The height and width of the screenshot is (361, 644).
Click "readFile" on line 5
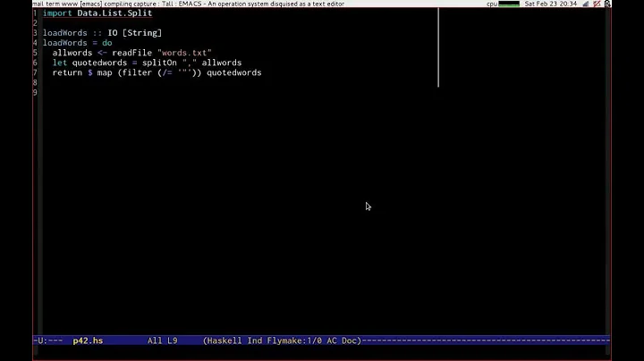(131, 53)
